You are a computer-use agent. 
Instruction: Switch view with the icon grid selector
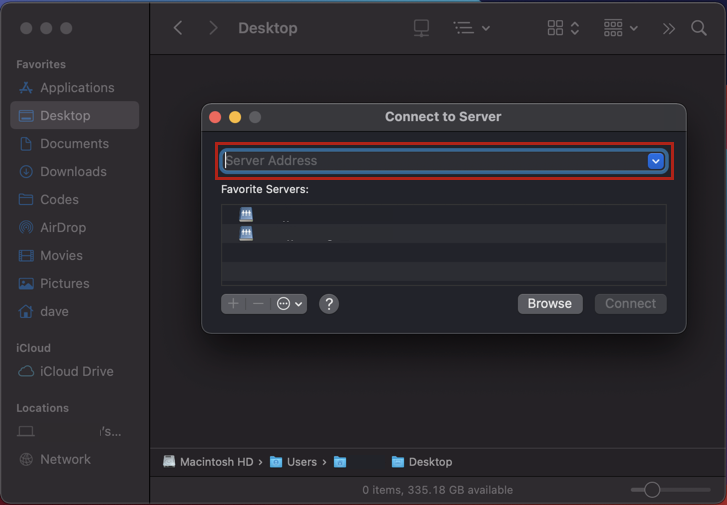click(563, 28)
